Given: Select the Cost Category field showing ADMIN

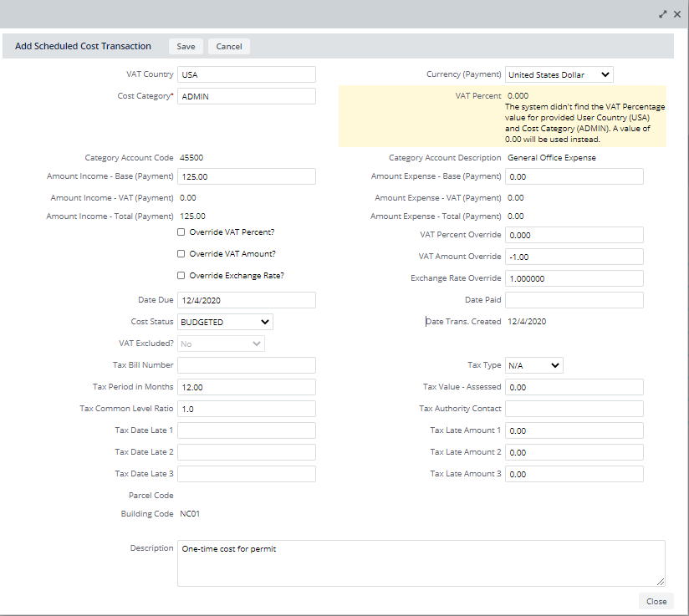Looking at the screenshot, I should (x=246, y=95).
